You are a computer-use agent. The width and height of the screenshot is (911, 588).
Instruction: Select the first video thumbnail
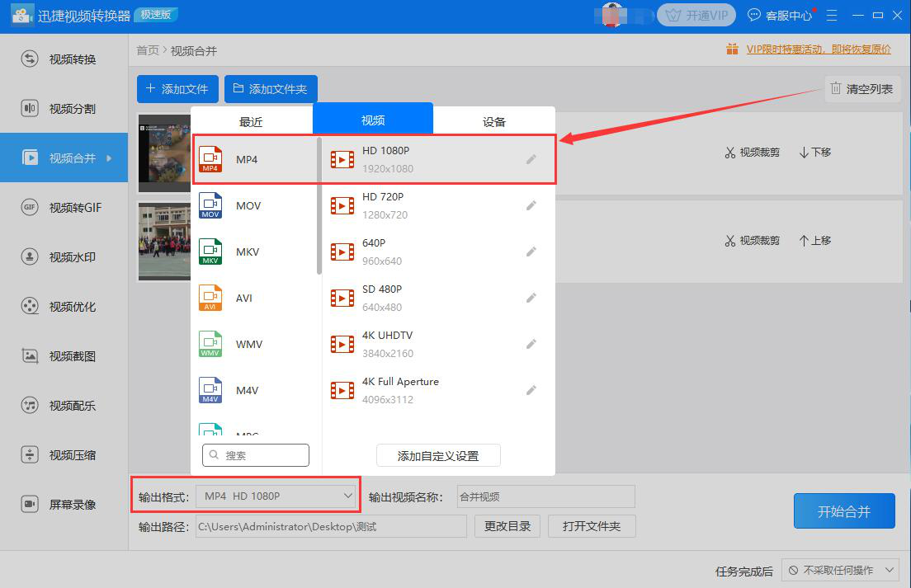164,153
